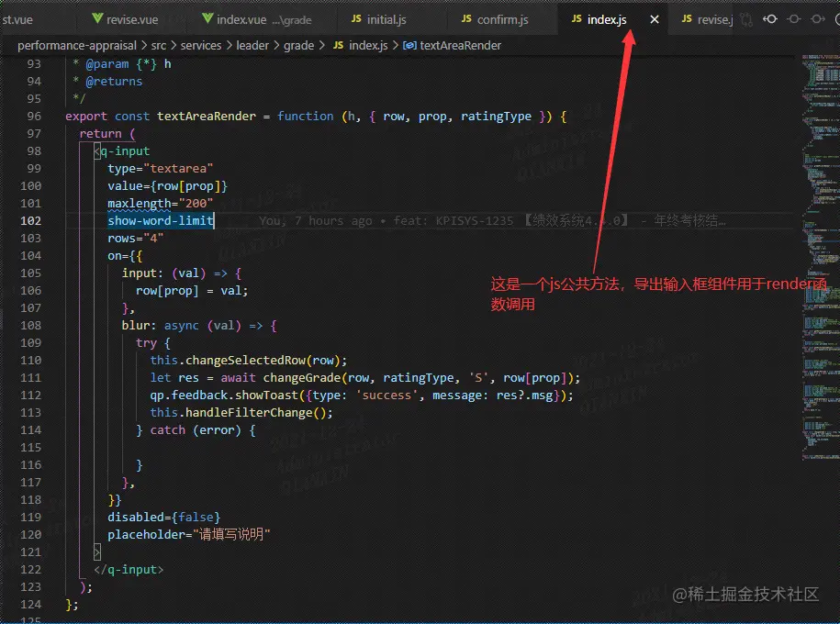Viewport: 840px width, 624px height.
Task: Open the confirm.js tab
Action: click(x=495, y=20)
